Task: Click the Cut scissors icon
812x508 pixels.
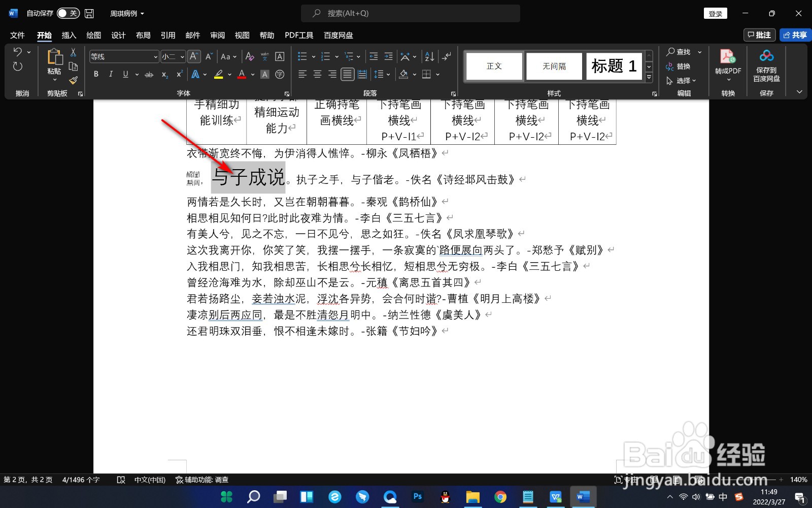Action: [x=73, y=52]
